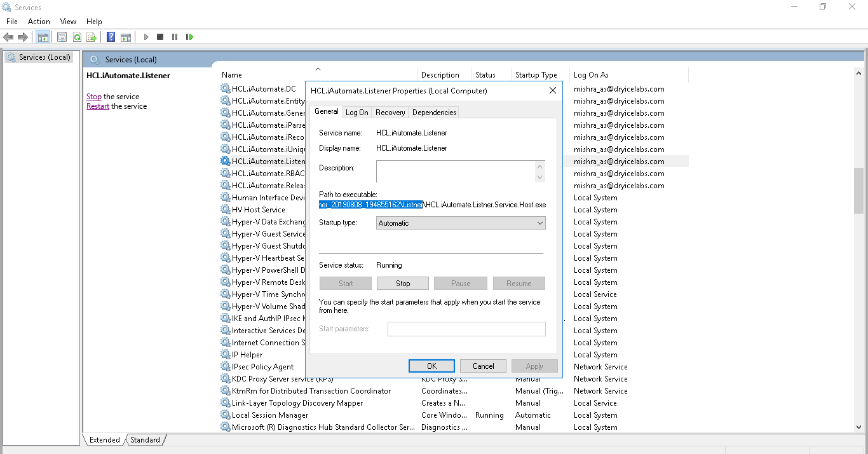Click OK in Listener Properties dialog
The width and height of the screenshot is (868, 454).
pos(431,366)
